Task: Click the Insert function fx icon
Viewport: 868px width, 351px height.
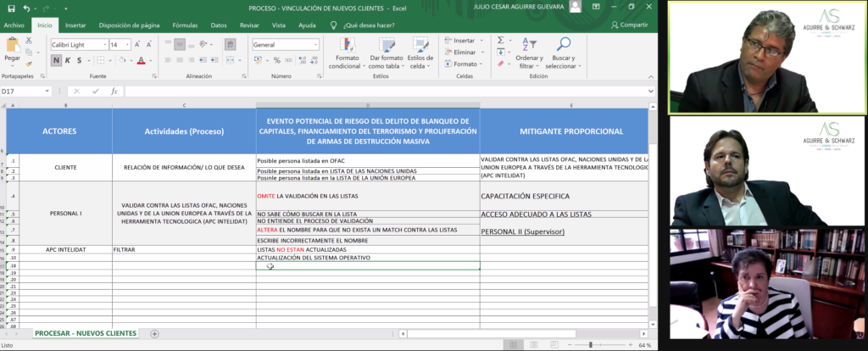Action: click(x=114, y=91)
